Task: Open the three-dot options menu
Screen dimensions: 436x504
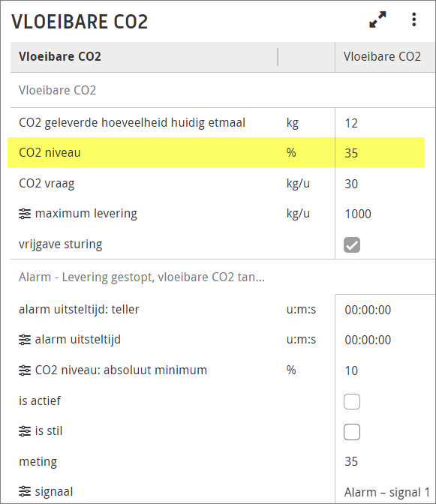Action: 413,19
